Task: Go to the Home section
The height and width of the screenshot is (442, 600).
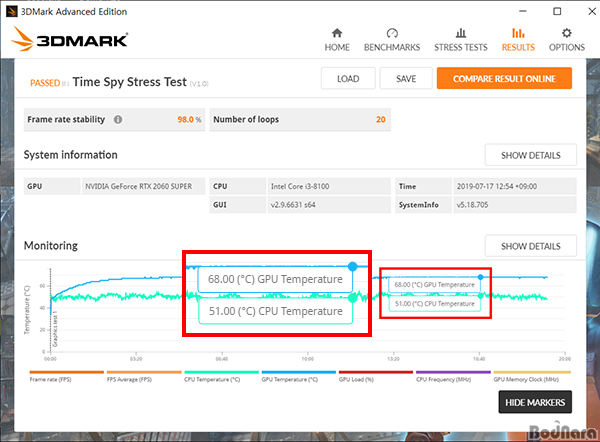Action: pyautogui.click(x=337, y=39)
